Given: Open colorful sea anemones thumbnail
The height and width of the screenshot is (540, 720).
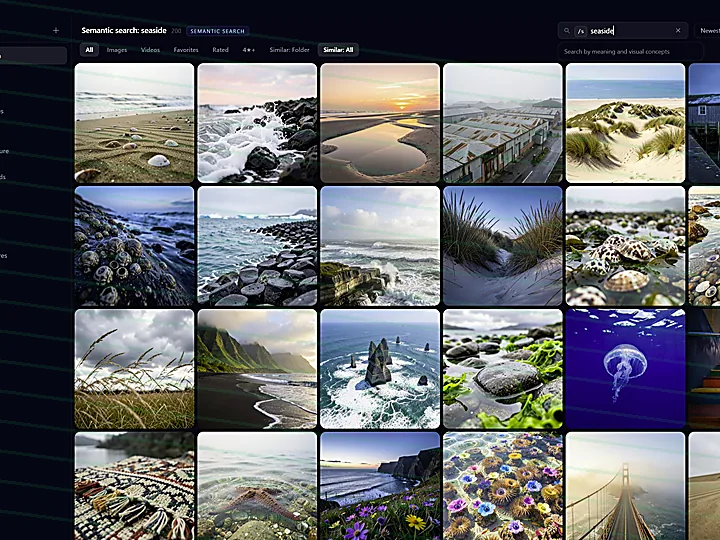Looking at the screenshot, I should 503,486.
